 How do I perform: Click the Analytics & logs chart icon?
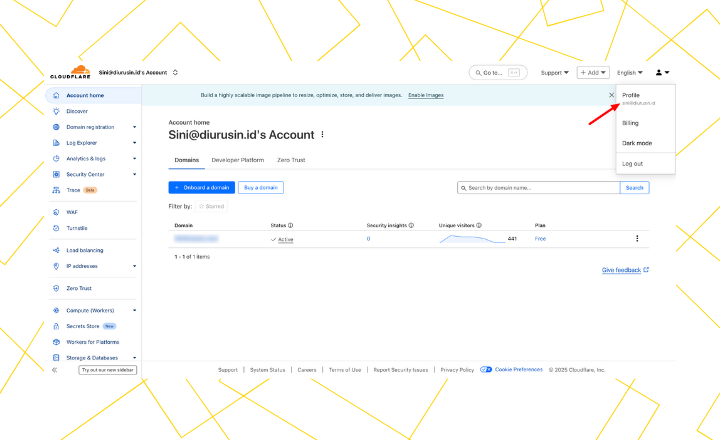[x=56, y=158]
